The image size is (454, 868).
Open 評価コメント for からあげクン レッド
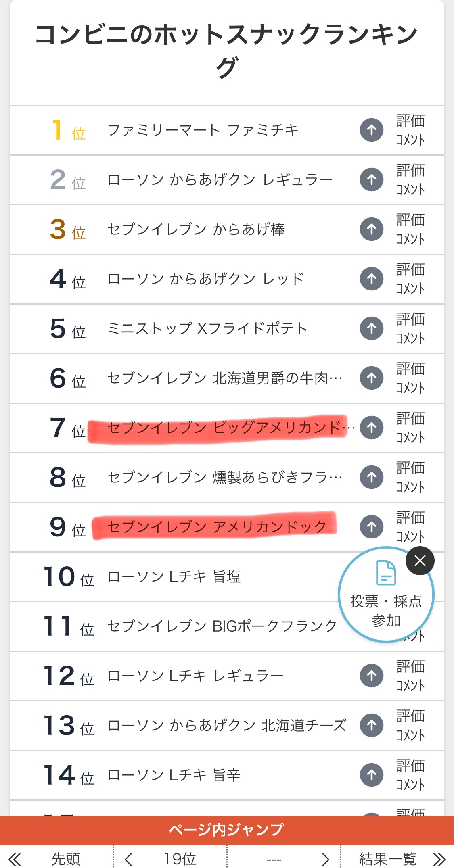click(410, 279)
